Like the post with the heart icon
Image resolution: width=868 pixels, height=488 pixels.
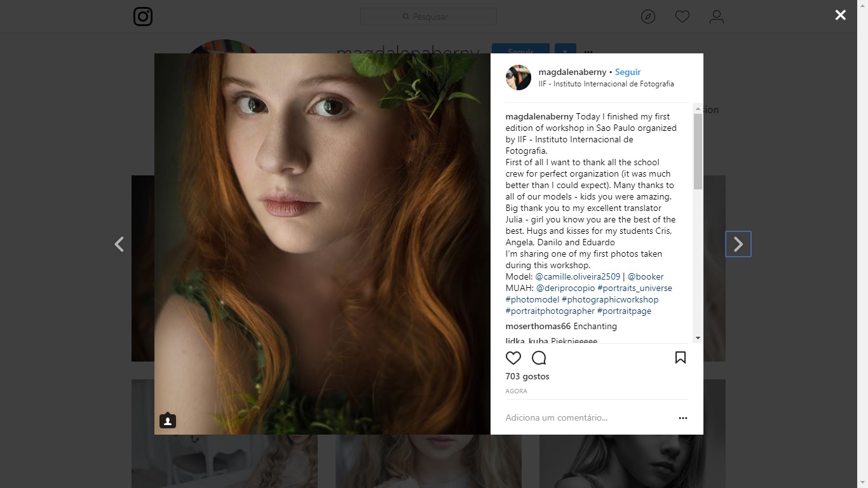pyautogui.click(x=513, y=358)
